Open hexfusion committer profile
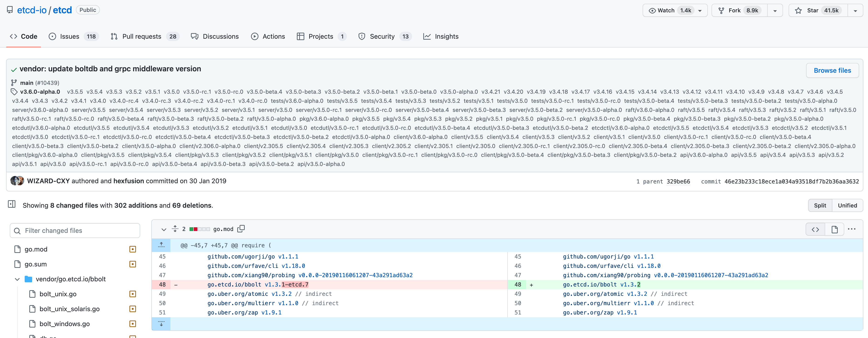 pyautogui.click(x=128, y=181)
